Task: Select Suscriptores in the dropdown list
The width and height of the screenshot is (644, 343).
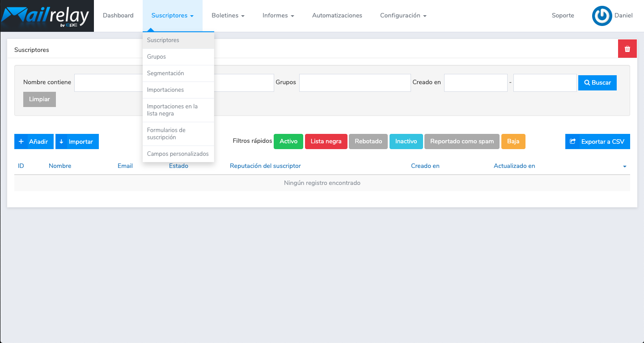Action: 178,40
